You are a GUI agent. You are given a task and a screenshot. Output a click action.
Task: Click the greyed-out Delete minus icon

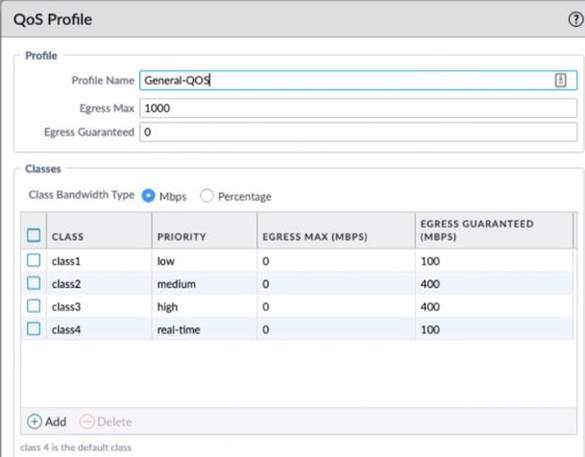87,422
